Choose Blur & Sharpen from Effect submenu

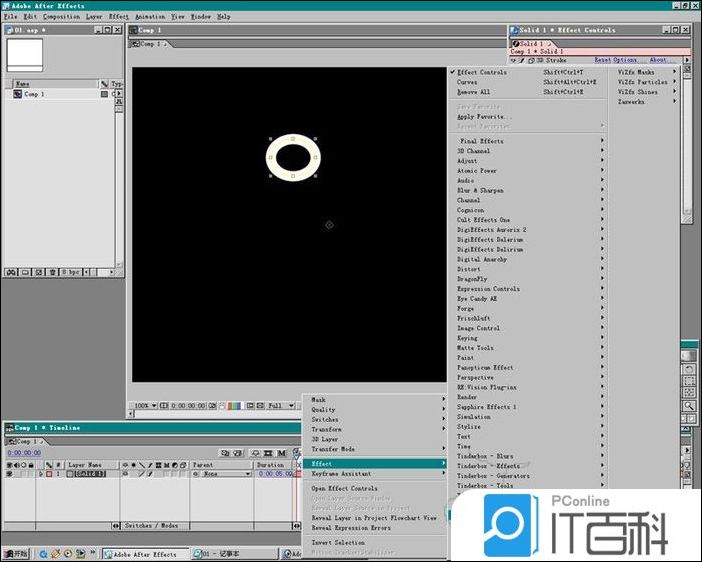(480, 190)
